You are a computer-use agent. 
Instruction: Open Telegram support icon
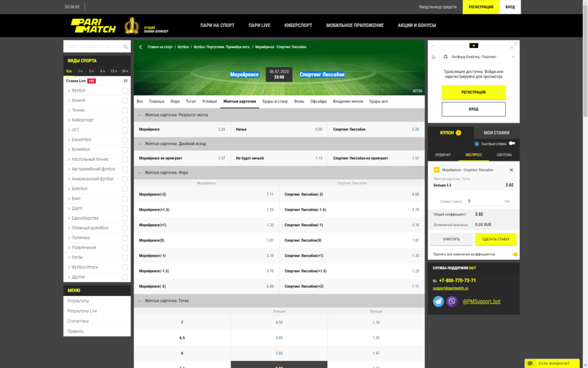click(x=439, y=301)
